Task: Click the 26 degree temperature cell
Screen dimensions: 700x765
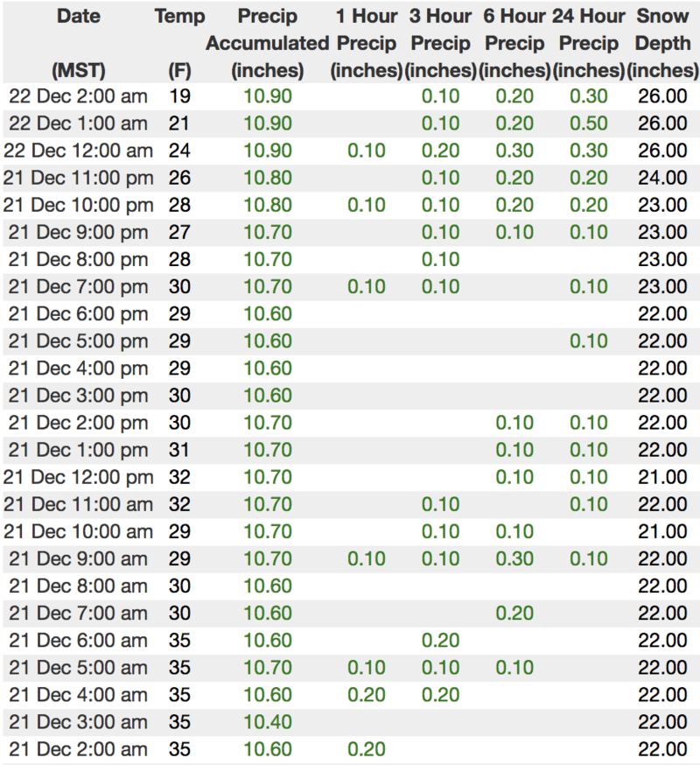Action: (x=179, y=178)
